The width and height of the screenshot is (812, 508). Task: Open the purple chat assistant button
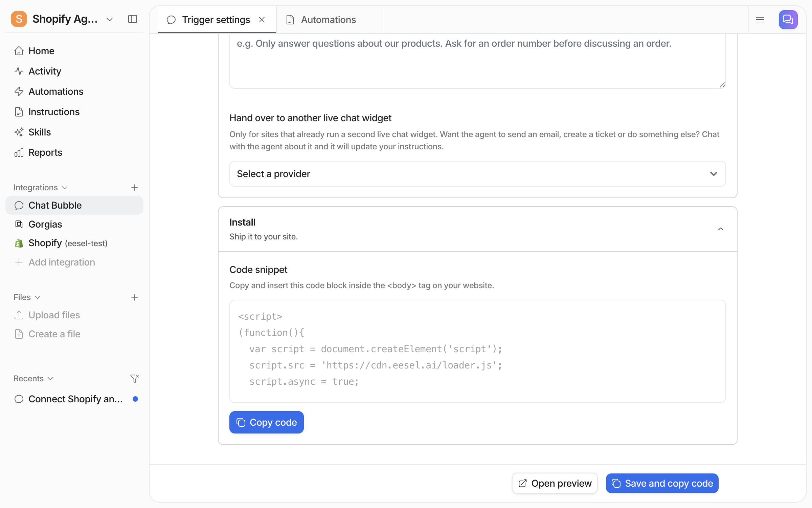tap(788, 20)
